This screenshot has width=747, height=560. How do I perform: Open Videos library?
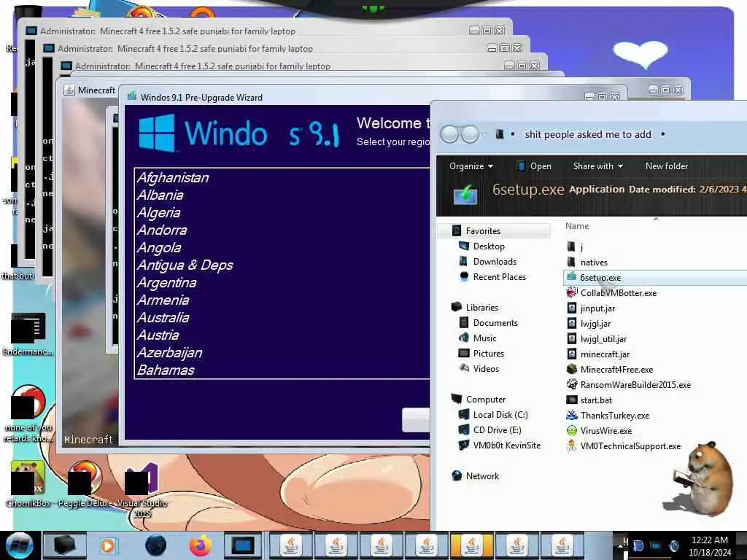click(486, 368)
